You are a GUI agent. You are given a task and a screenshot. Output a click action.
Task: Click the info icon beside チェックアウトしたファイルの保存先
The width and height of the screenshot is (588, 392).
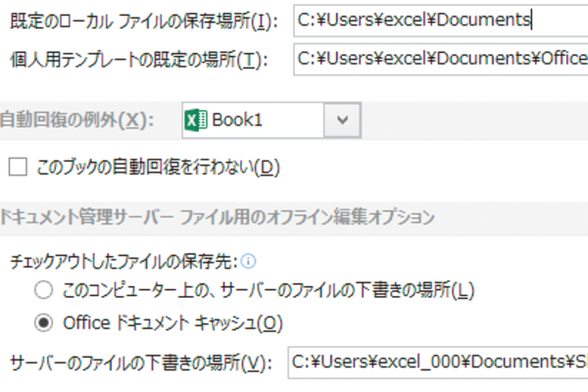248,261
